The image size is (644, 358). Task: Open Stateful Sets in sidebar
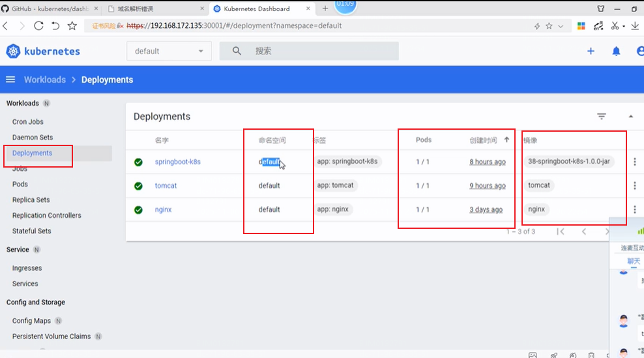pos(32,231)
